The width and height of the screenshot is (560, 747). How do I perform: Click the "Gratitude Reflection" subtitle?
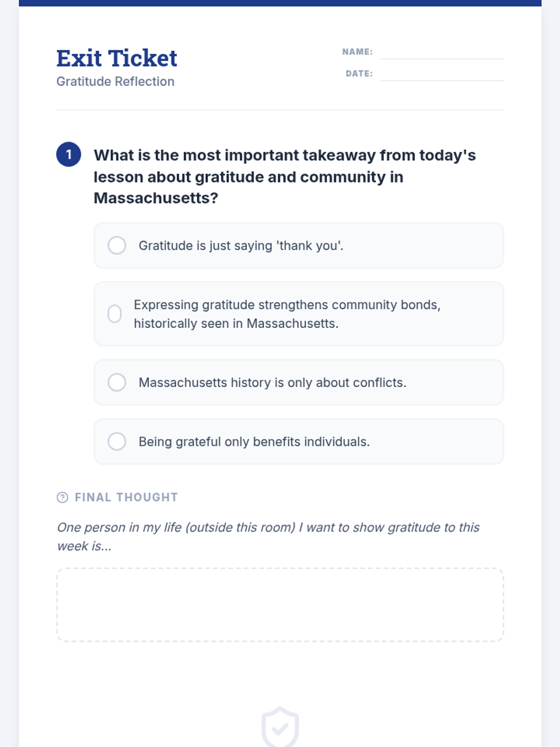[115, 81]
